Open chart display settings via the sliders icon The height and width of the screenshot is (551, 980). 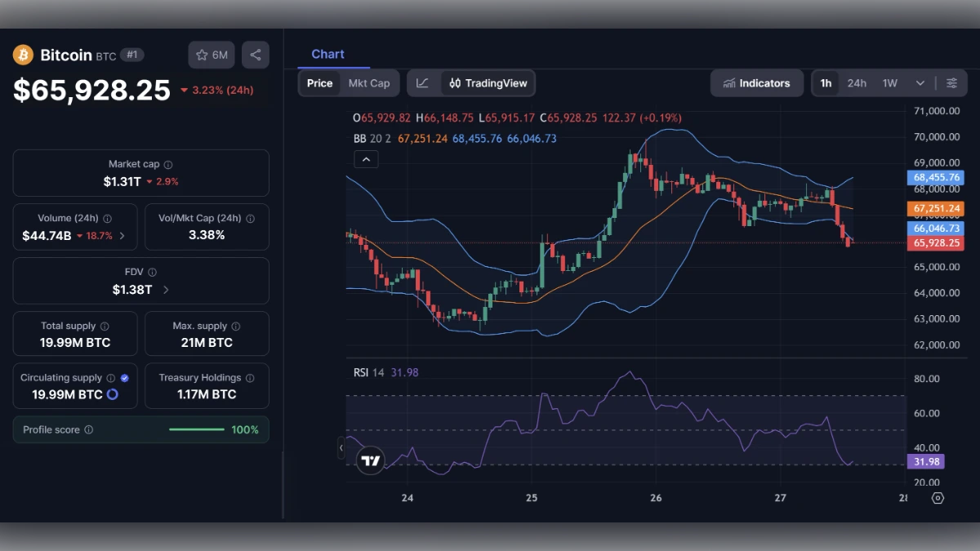pos(952,82)
